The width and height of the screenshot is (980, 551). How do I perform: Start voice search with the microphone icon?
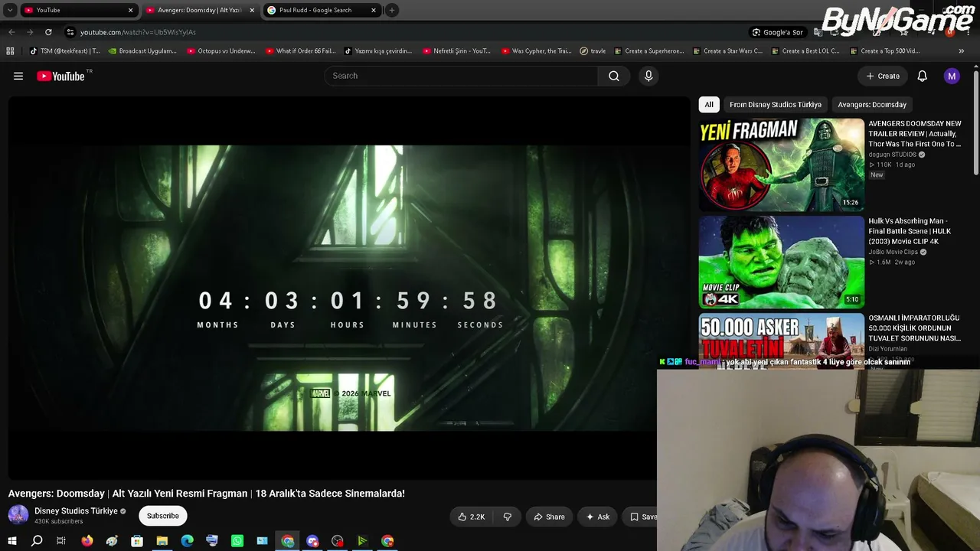click(x=648, y=76)
